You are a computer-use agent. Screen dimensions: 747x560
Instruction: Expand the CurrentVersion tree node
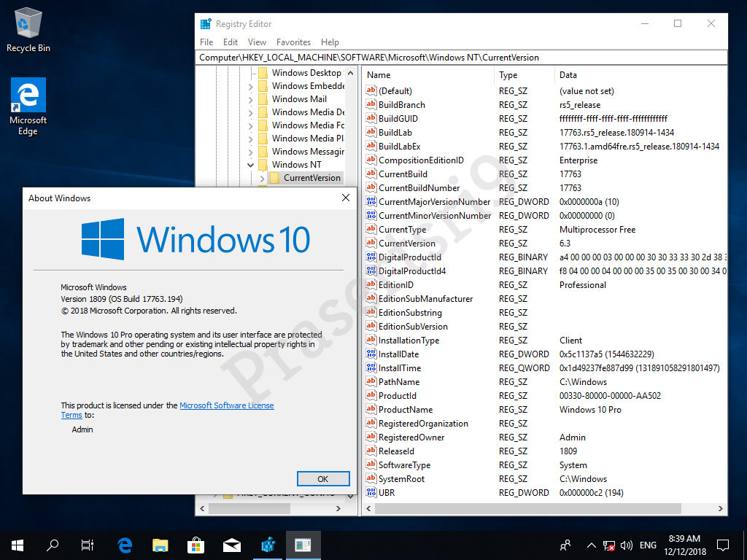pyautogui.click(x=262, y=178)
